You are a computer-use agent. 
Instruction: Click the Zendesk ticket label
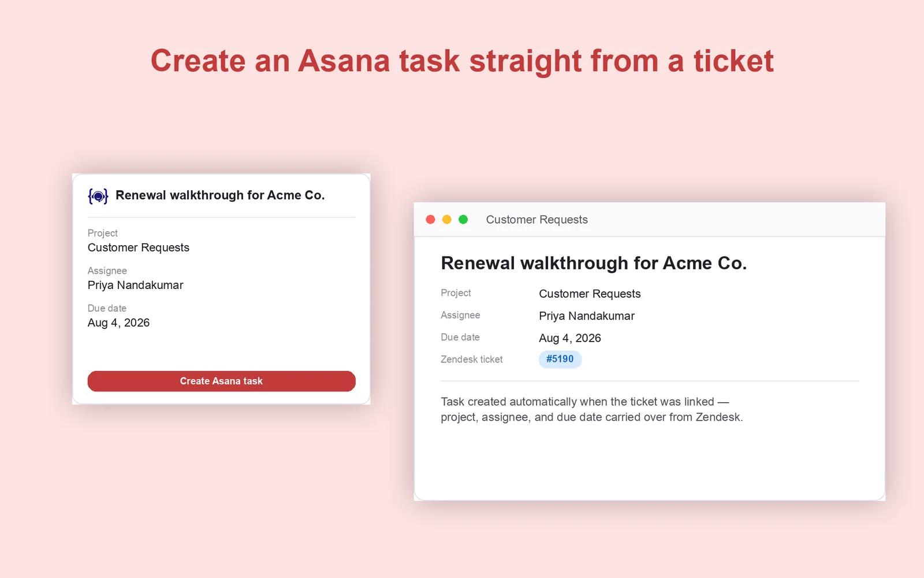coord(471,359)
